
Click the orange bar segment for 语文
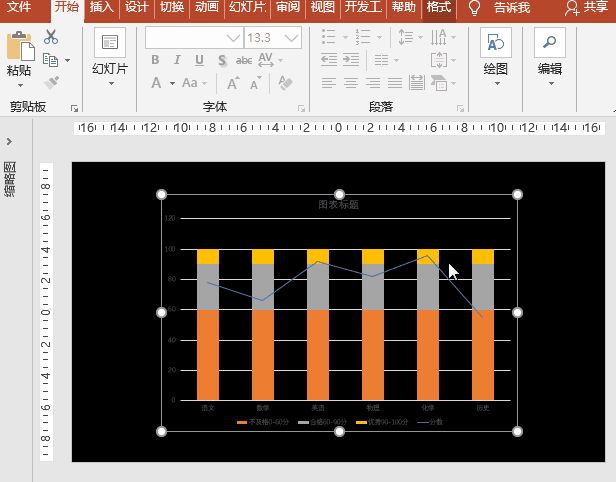click(x=208, y=355)
